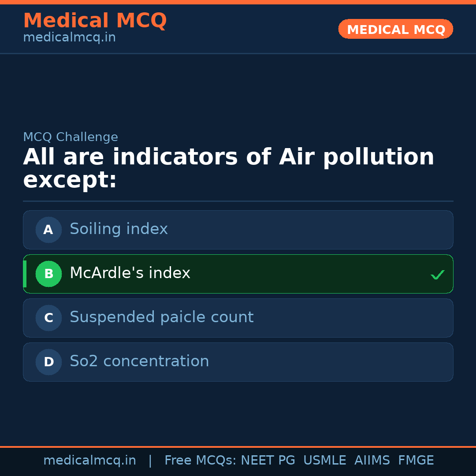Select the Soiling index answer option
This screenshot has height=476, width=476.
(238, 230)
